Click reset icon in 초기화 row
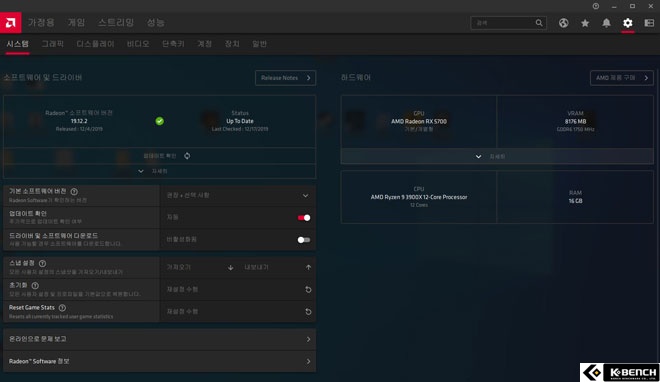Image resolution: width=660 pixels, height=382 pixels. [x=309, y=289]
